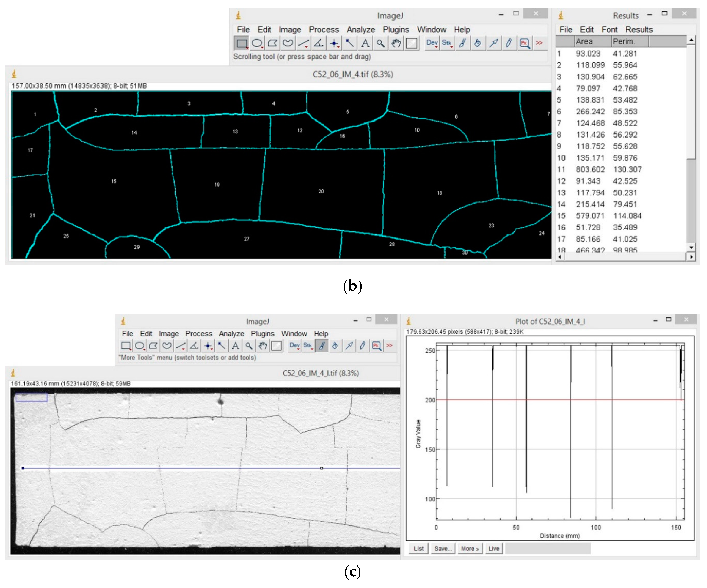Select Magnifying glass in lower ImageJ toolbar

(249, 346)
